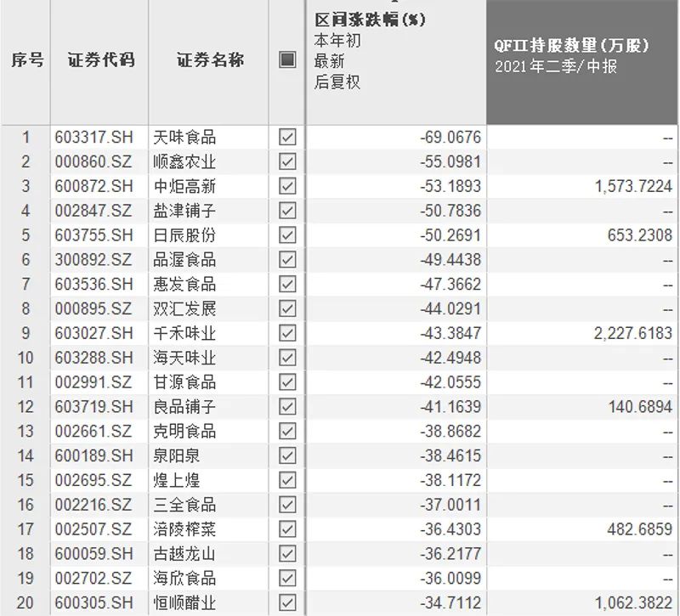Click stock code 002847.SZ
This screenshot has height=616, width=680.
point(93,211)
